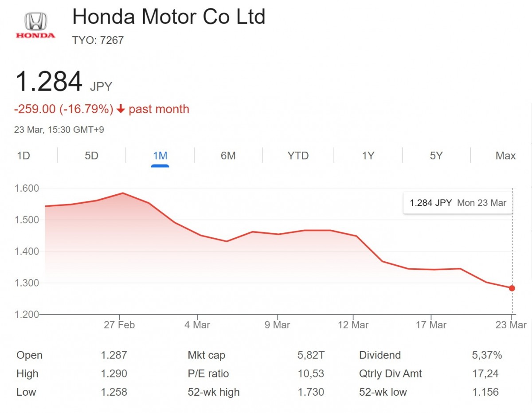Click the Honda Motor Co Ltd title
This screenshot has height=413, width=532.
(169, 17)
